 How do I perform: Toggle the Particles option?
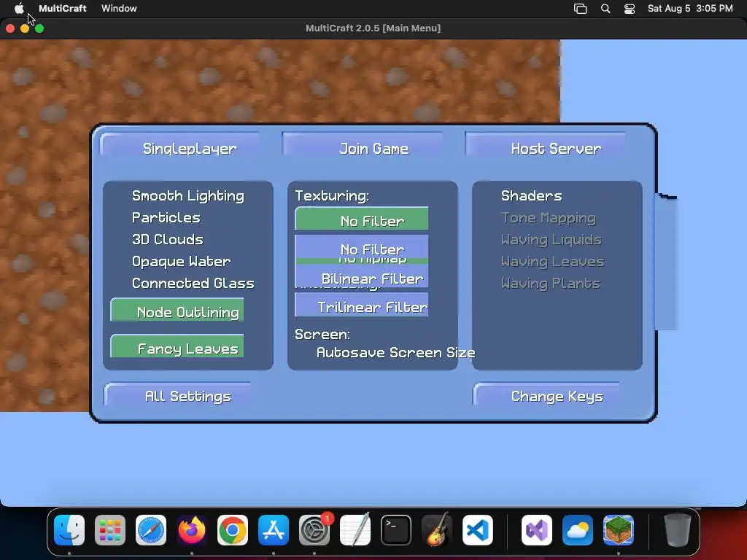coord(166,217)
